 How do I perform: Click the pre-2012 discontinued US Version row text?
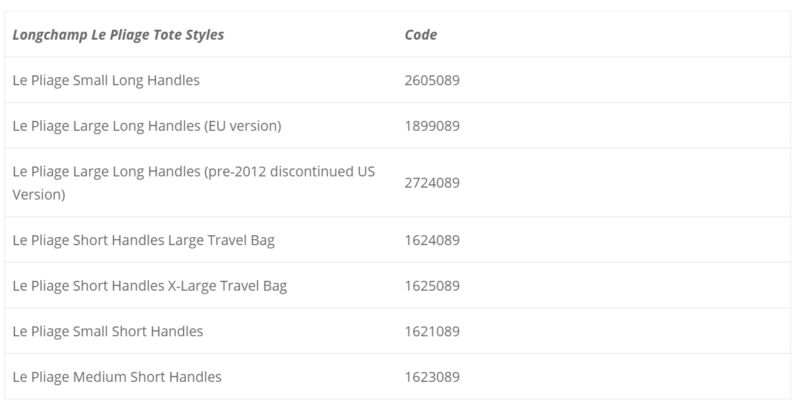tap(194, 183)
